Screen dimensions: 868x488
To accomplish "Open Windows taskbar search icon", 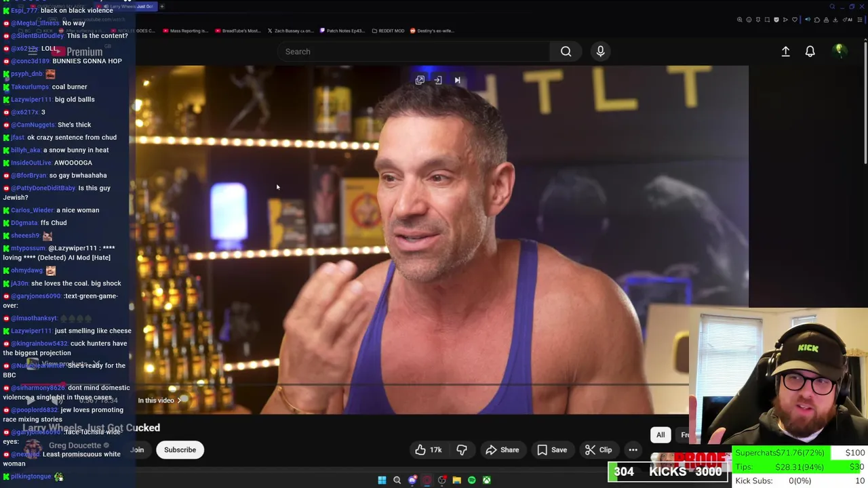I will point(397,480).
